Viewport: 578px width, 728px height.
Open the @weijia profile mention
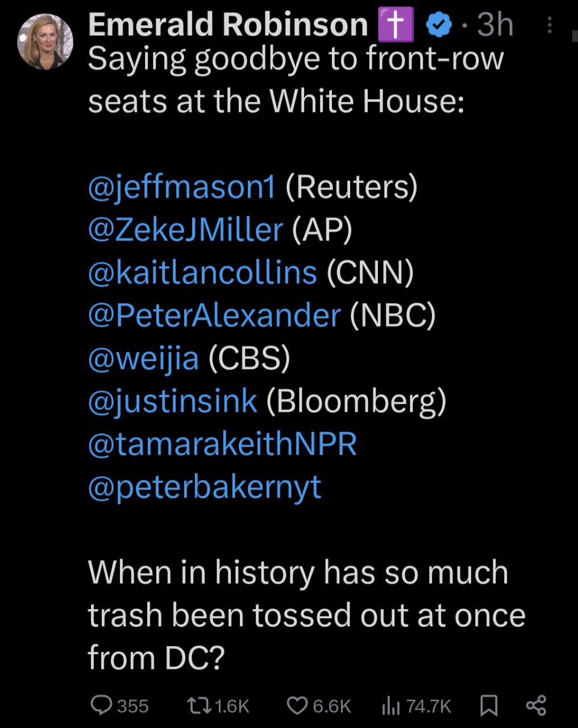[x=143, y=358]
